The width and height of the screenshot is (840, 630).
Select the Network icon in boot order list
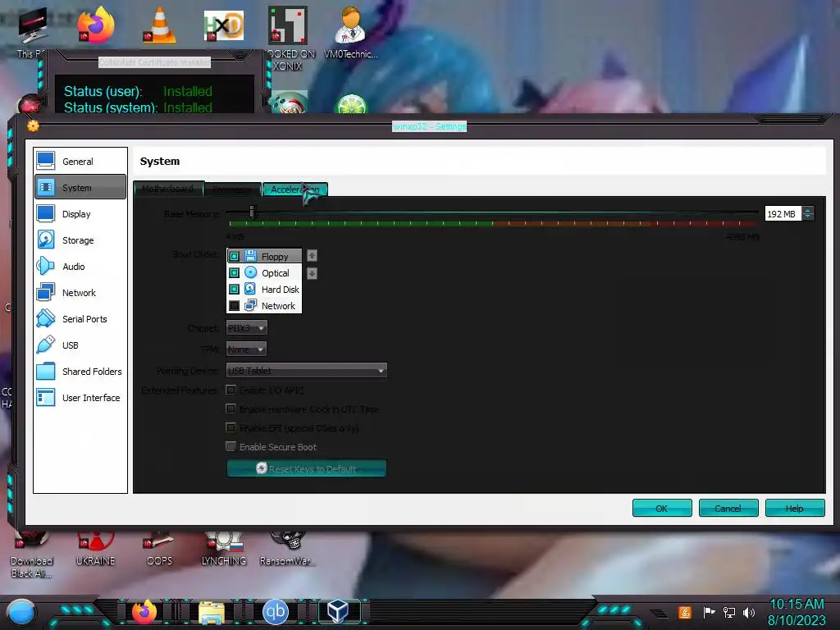point(250,306)
